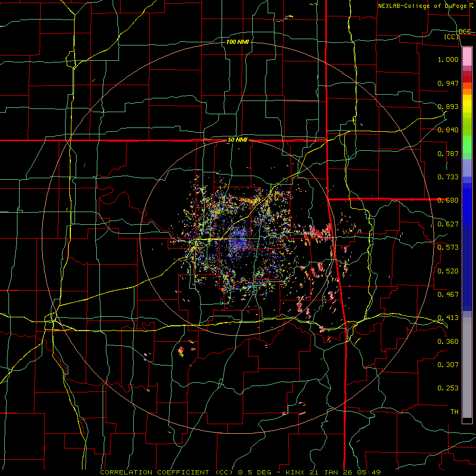The height and width of the screenshot is (476, 476).
Task: Click the 50 NMI range ring label
Action: click(x=237, y=140)
